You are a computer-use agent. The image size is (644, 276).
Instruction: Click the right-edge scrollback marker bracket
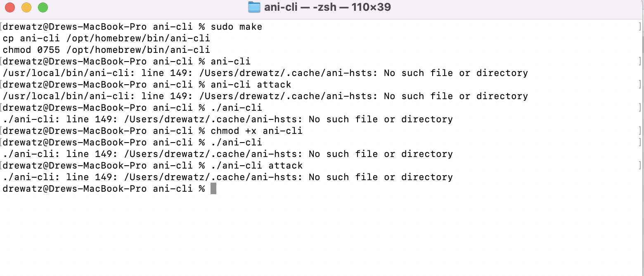639,26
